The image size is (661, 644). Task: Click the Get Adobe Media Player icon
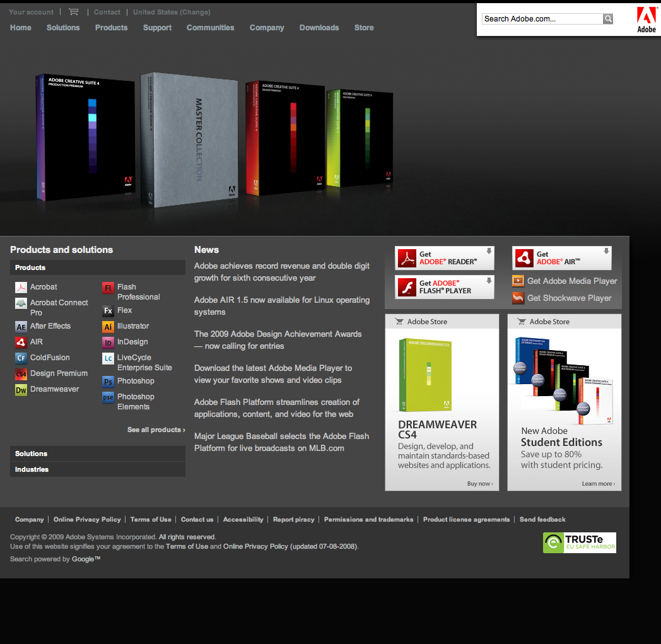(518, 281)
